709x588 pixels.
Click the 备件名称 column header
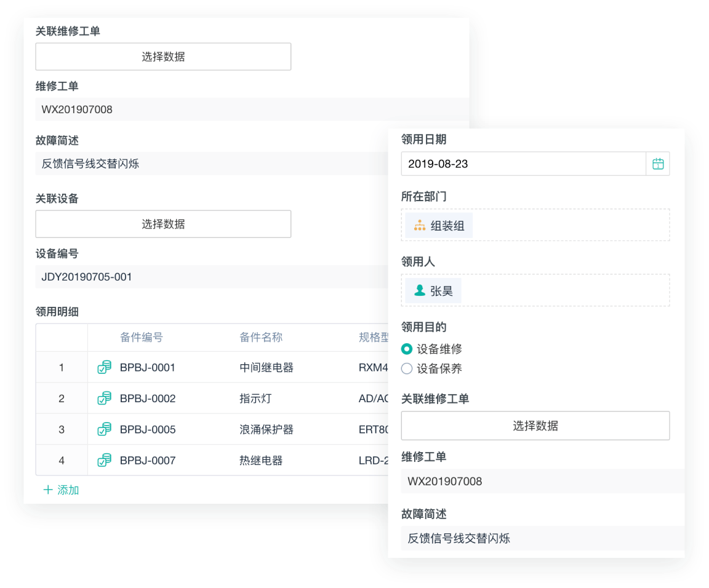tap(261, 337)
